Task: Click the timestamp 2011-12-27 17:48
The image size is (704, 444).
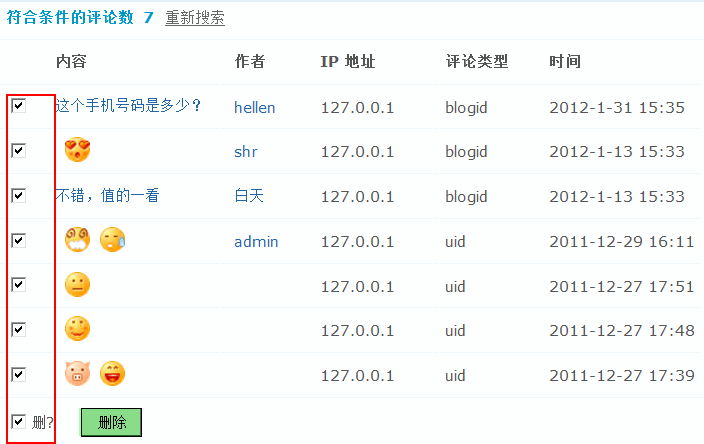Action: click(x=622, y=331)
